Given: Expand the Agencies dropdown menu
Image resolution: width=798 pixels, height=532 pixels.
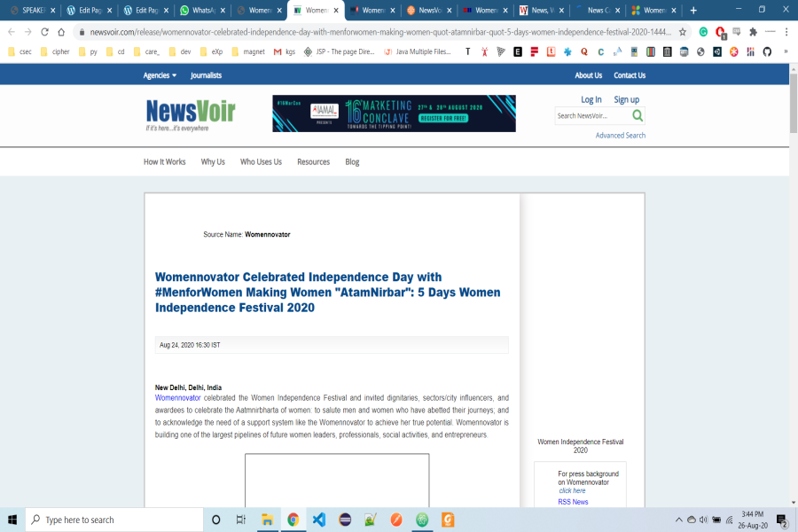Looking at the screenshot, I should pos(159,75).
